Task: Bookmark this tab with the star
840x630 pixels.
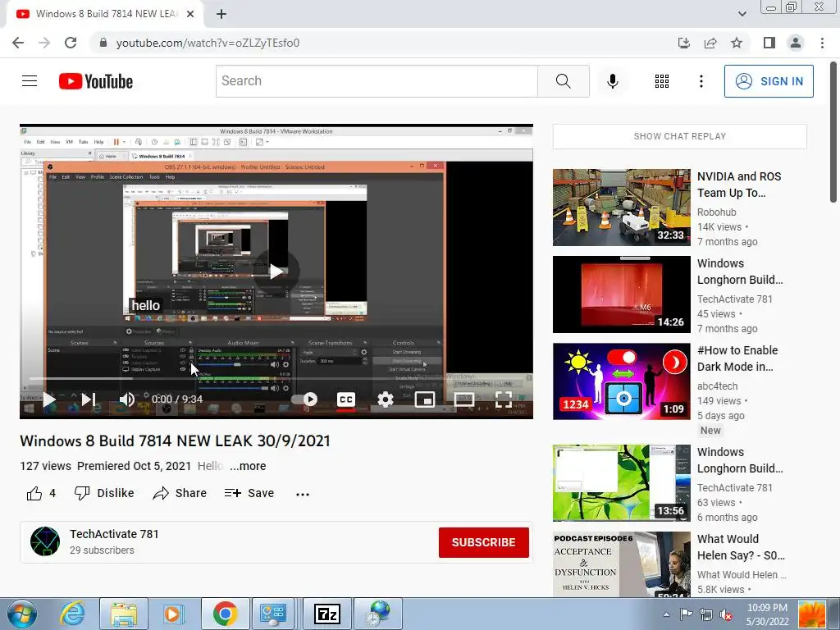Action: (x=737, y=43)
